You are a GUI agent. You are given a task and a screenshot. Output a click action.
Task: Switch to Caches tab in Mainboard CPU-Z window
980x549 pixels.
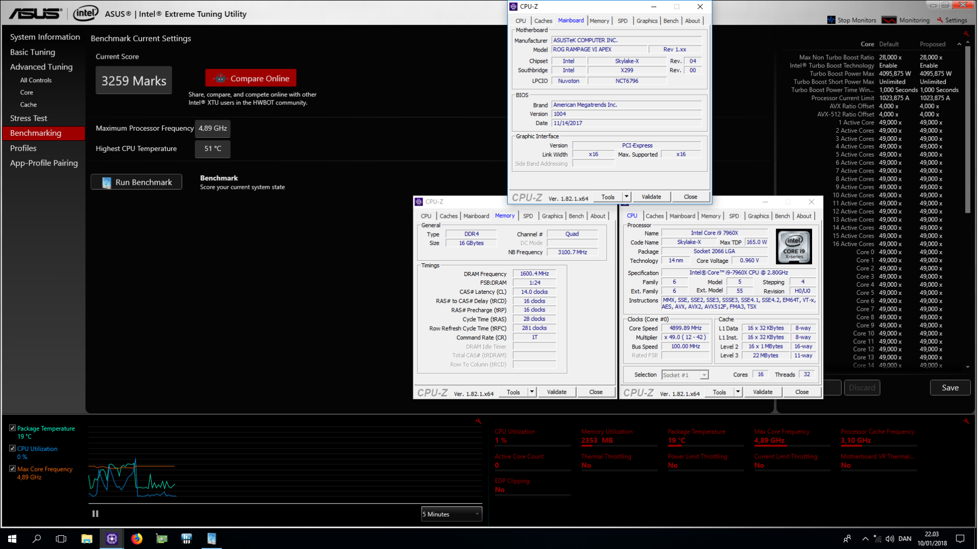pos(544,21)
